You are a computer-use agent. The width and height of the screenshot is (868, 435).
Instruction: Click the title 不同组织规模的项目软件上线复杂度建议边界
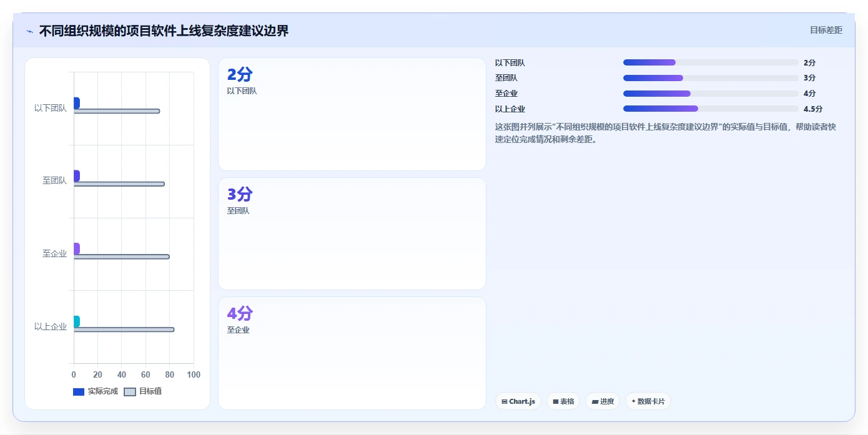tap(164, 31)
